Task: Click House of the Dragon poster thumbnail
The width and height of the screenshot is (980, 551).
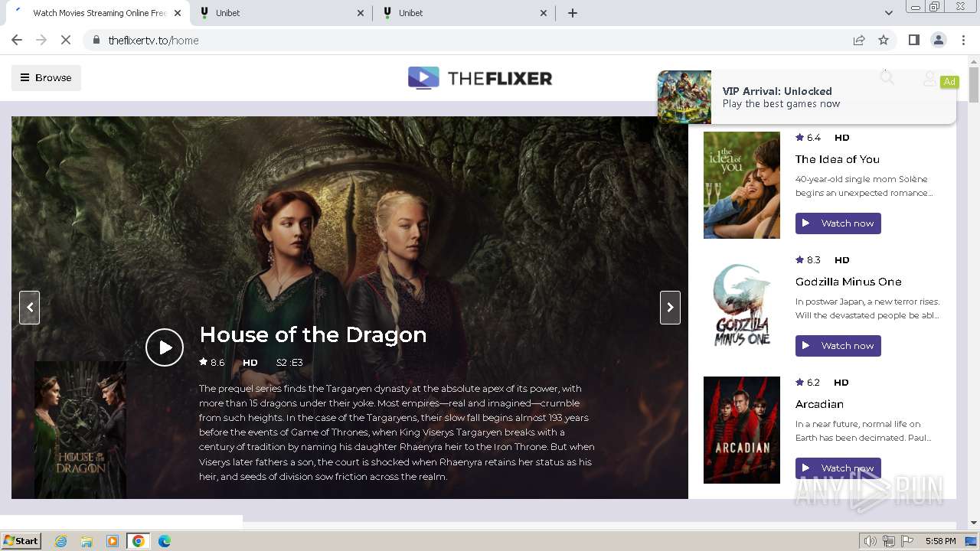Action: click(x=80, y=430)
